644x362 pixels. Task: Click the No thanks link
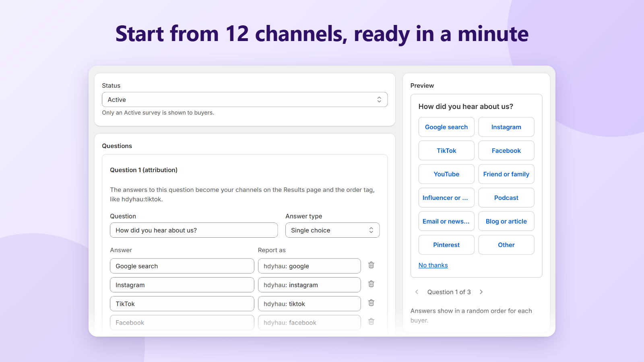pyautogui.click(x=433, y=265)
